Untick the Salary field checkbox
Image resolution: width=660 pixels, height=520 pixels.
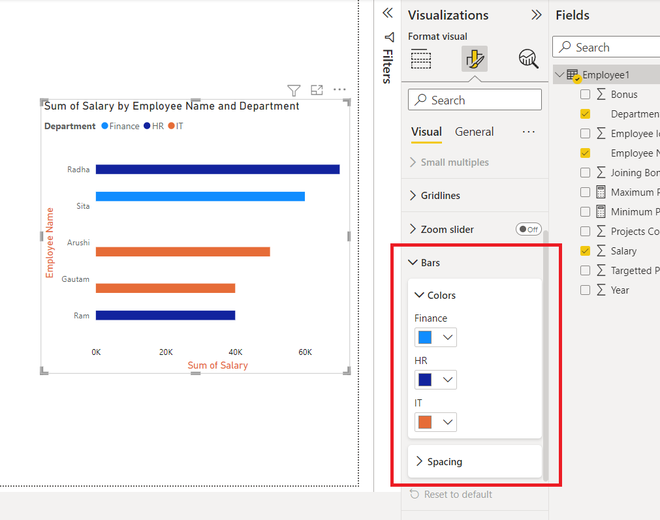(x=585, y=251)
